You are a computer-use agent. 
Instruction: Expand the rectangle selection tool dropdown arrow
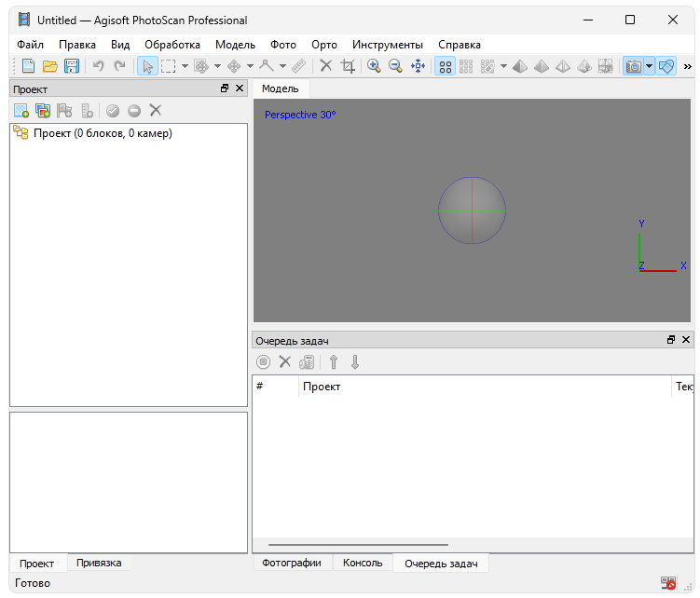pyautogui.click(x=185, y=66)
